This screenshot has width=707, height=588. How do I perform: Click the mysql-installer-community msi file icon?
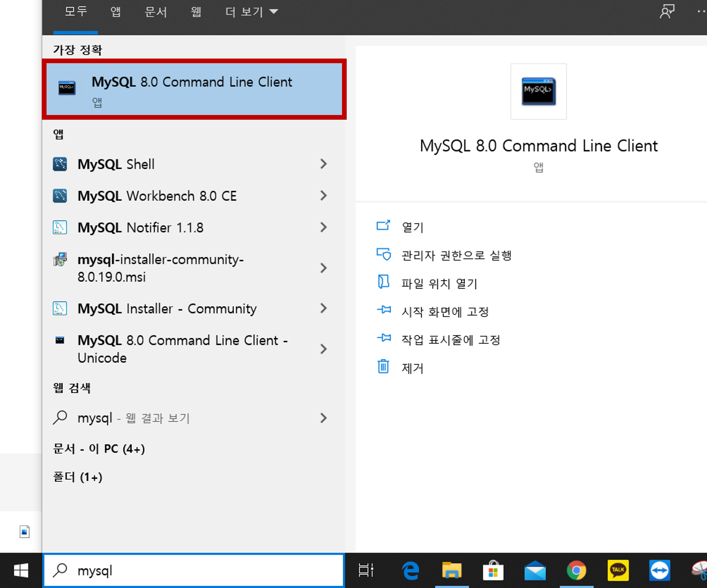tap(60, 259)
